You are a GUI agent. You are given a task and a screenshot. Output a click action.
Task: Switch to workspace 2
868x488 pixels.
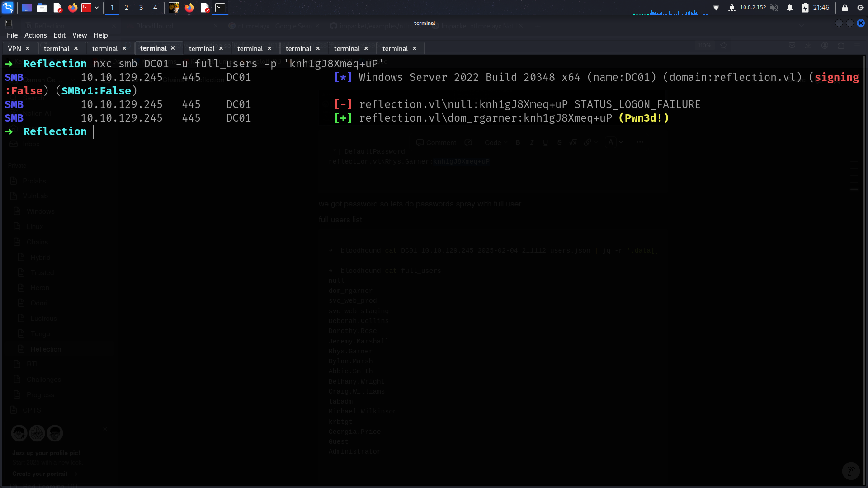click(x=127, y=8)
